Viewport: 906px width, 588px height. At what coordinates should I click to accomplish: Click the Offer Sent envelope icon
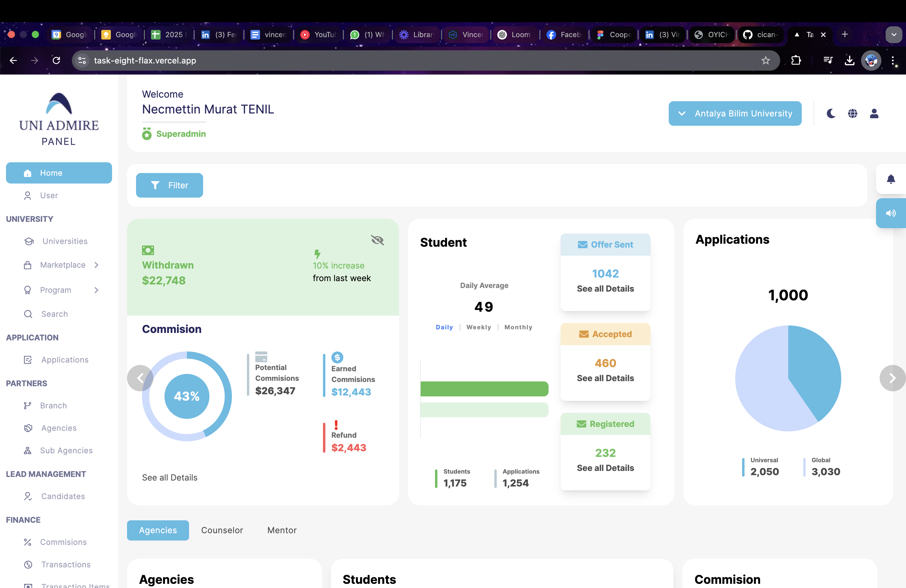point(582,245)
